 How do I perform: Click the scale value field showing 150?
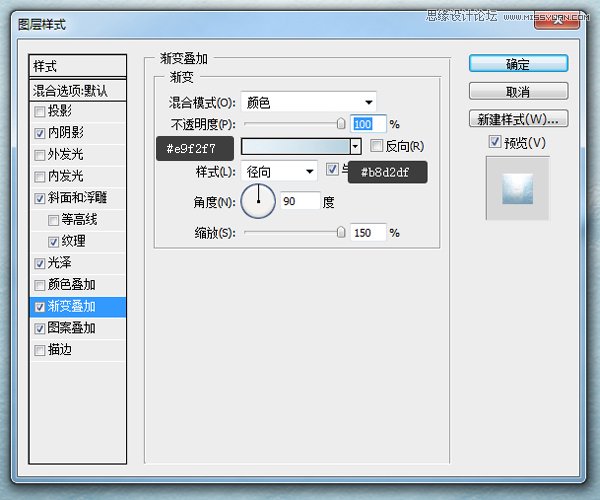[368, 233]
